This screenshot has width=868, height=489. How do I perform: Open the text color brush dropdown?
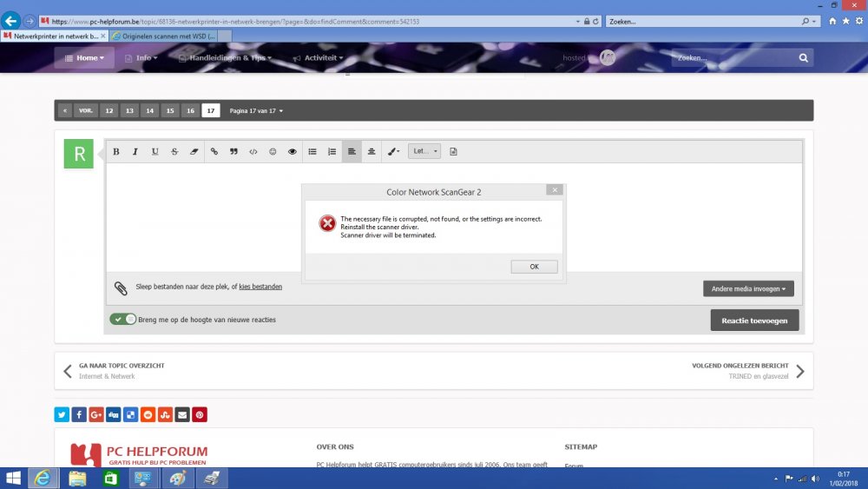tap(393, 152)
